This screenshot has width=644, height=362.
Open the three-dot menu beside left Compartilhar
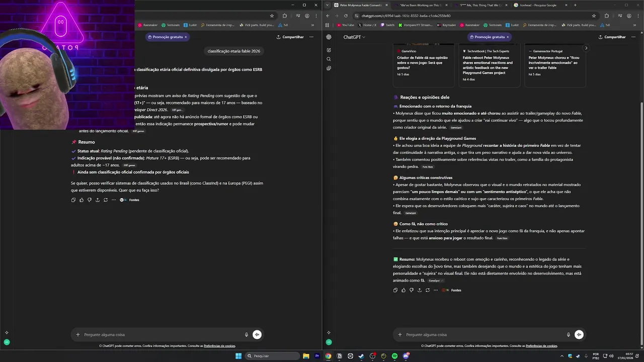[311, 37]
